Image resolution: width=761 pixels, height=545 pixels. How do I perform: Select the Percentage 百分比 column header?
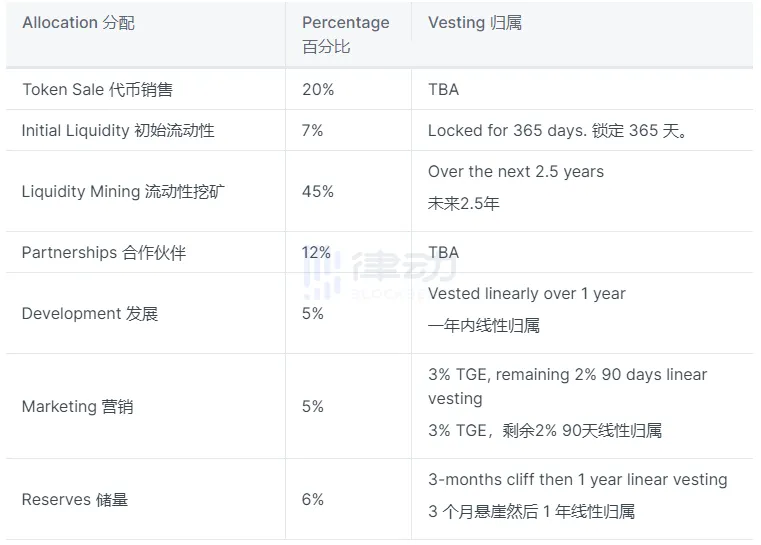click(x=345, y=34)
